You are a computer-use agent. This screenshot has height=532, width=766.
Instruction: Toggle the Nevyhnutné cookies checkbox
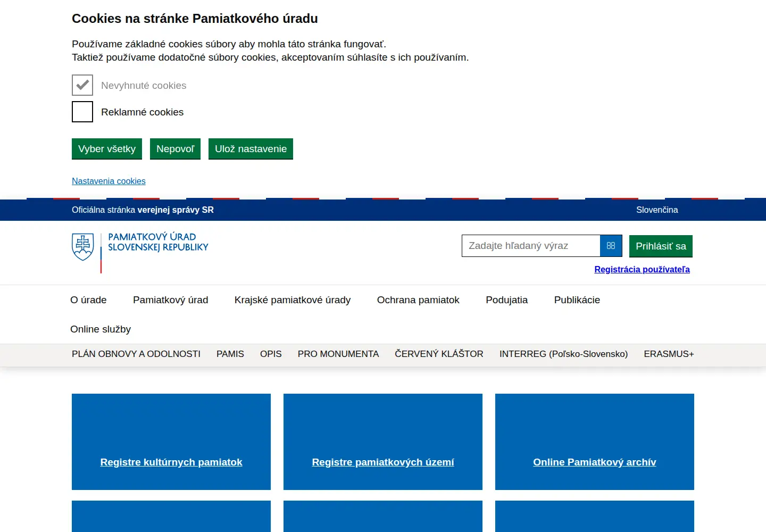(x=82, y=85)
